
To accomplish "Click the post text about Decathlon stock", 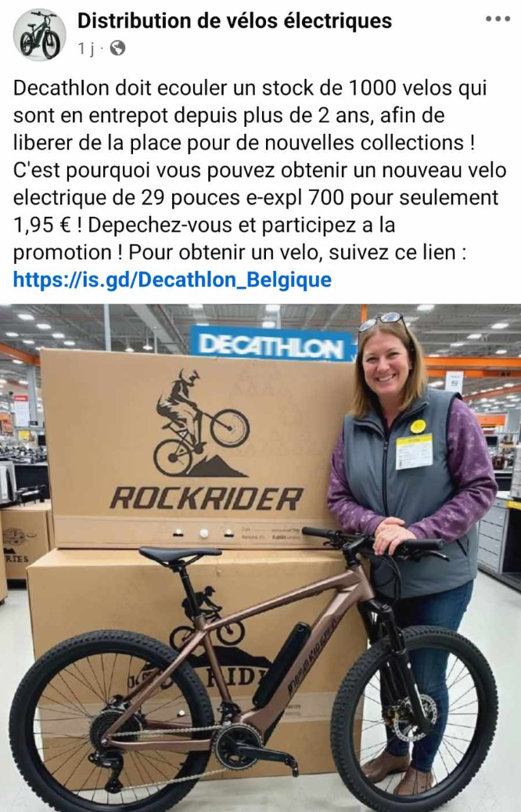I will (x=260, y=170).
